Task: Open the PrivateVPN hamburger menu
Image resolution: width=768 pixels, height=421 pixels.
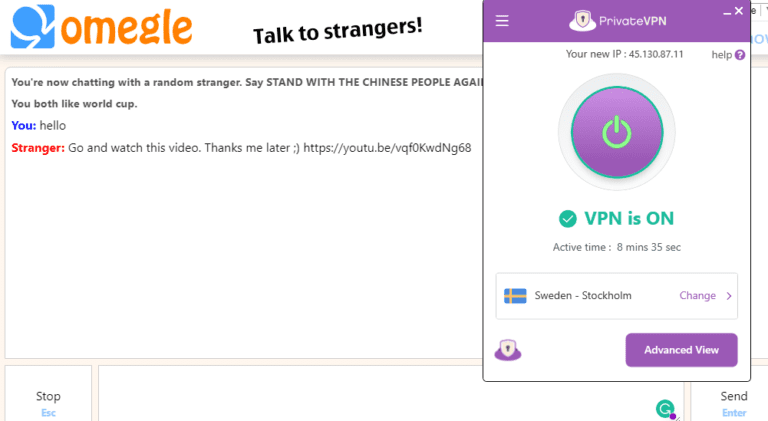Action: (502, 20)
